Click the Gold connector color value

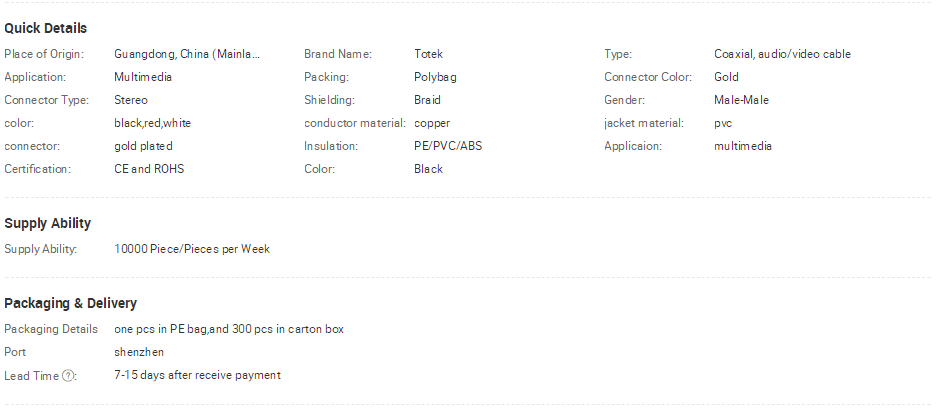click(726, 77)
